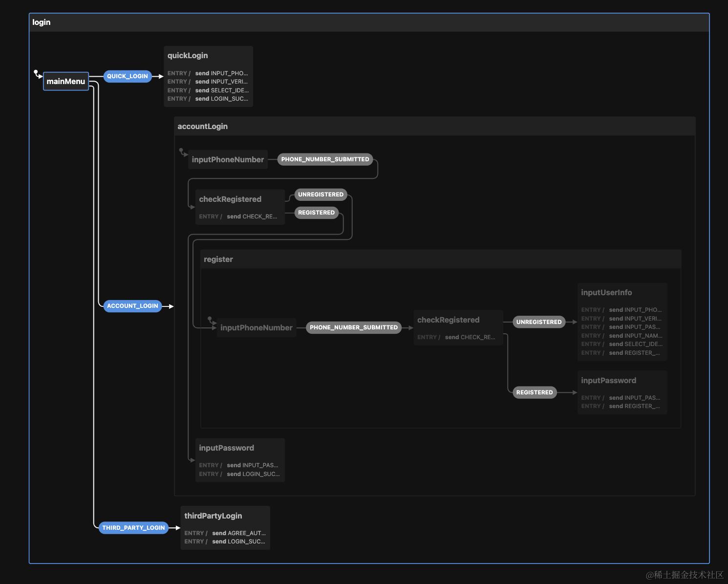Select inputPhoneNumber state inside register
The width and height of the screenshot is (728, 584).
point(257,327)
